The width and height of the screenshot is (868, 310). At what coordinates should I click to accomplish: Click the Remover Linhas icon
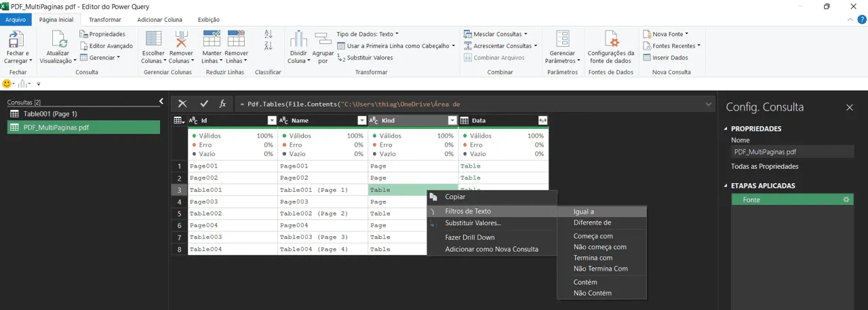pos(236,39)
